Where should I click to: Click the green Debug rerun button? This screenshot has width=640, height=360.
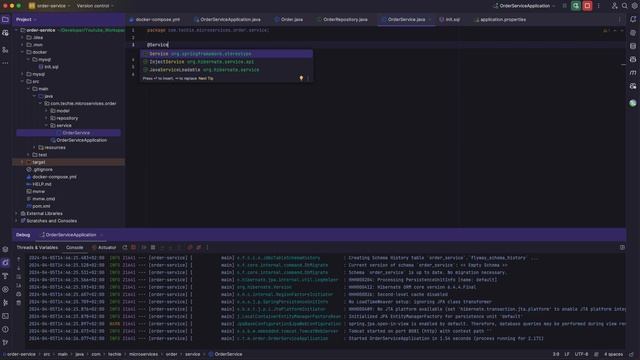click(576, 6)
